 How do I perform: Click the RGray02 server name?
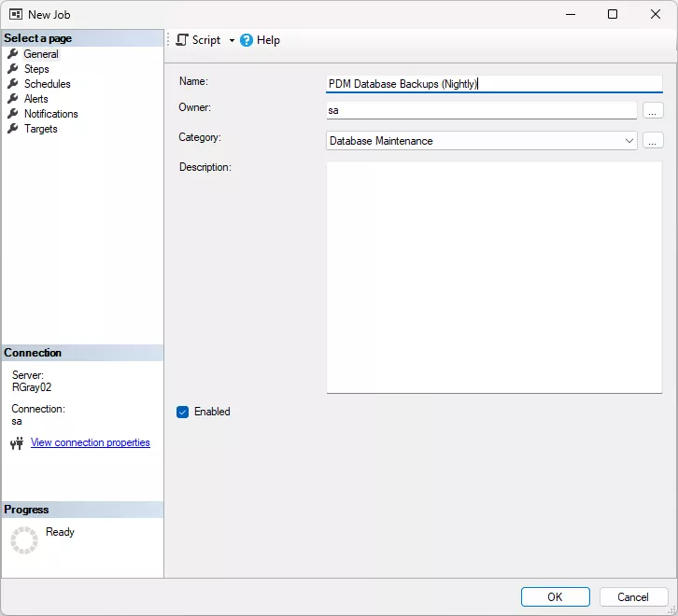(x=32, y=387)
